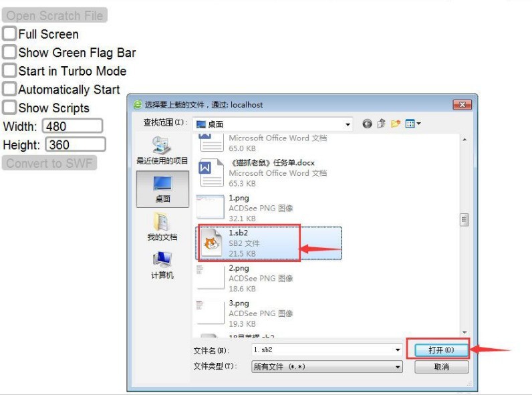This screenshot has height=395, width=532.
Task: Select the 1.sb2 Scratch cat file icon
Action: [x=211, y=243]
